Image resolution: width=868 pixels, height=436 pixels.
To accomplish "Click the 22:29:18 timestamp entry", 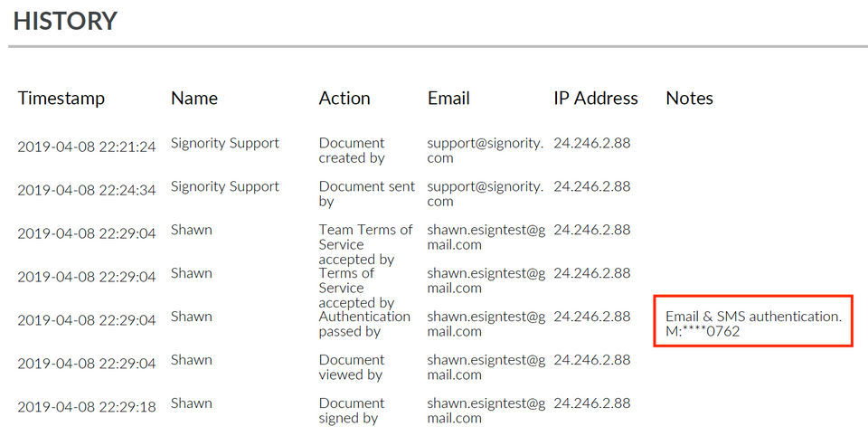I will [87, 407].
